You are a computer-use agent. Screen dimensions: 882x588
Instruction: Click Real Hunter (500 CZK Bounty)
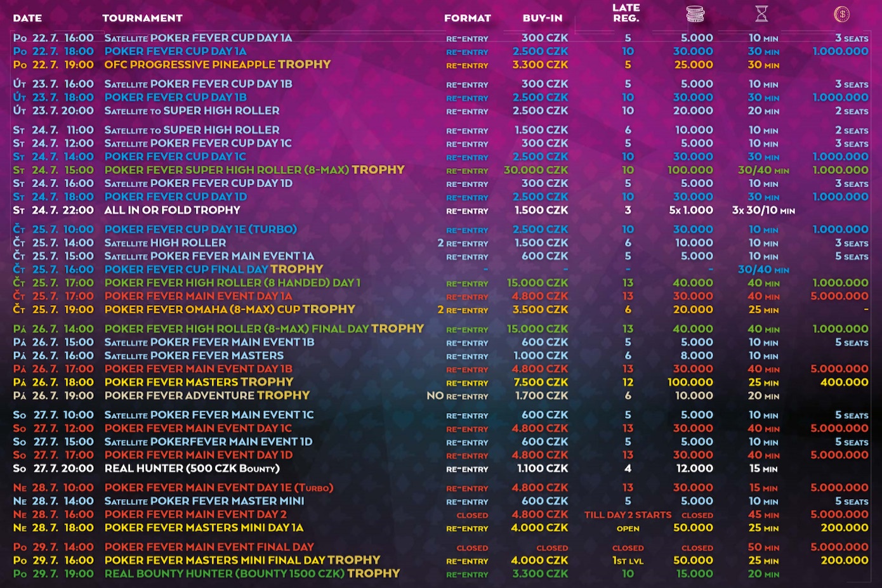coord(192,469)
